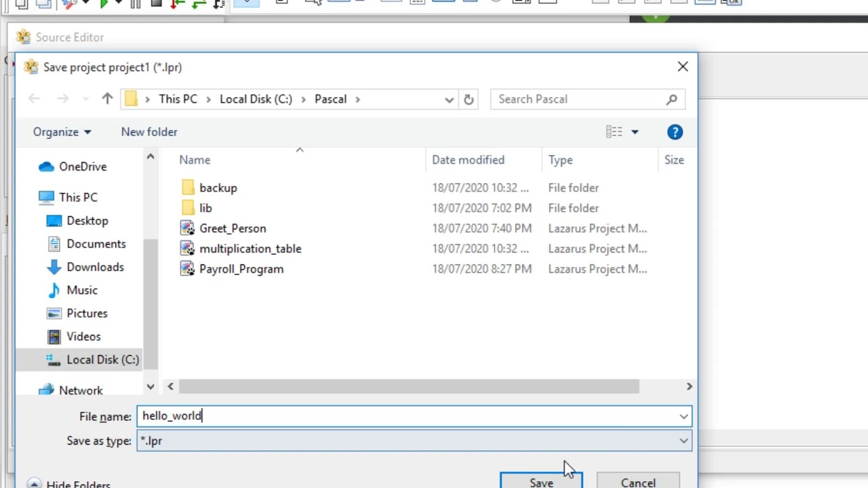This screenshot has height=488, width=868.
Task: Select the backup folder
Action: point(218,188)
